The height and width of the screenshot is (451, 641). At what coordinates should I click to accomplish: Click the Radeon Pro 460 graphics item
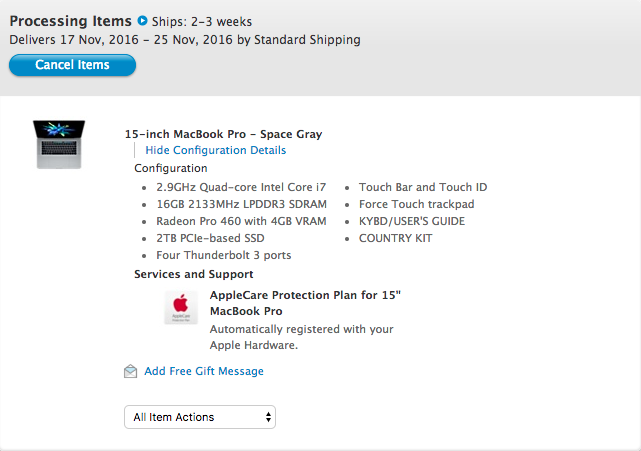point(241,221)
